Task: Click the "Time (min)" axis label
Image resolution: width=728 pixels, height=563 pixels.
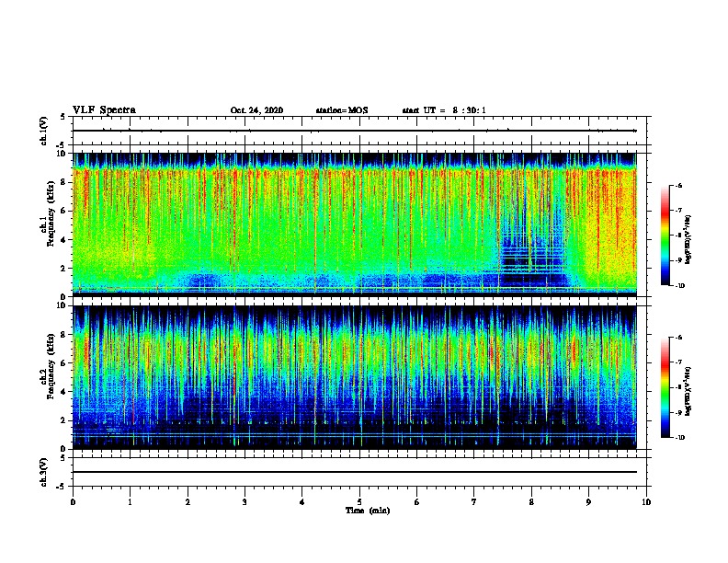Action: pyautogui.click(x=368, y=511)
